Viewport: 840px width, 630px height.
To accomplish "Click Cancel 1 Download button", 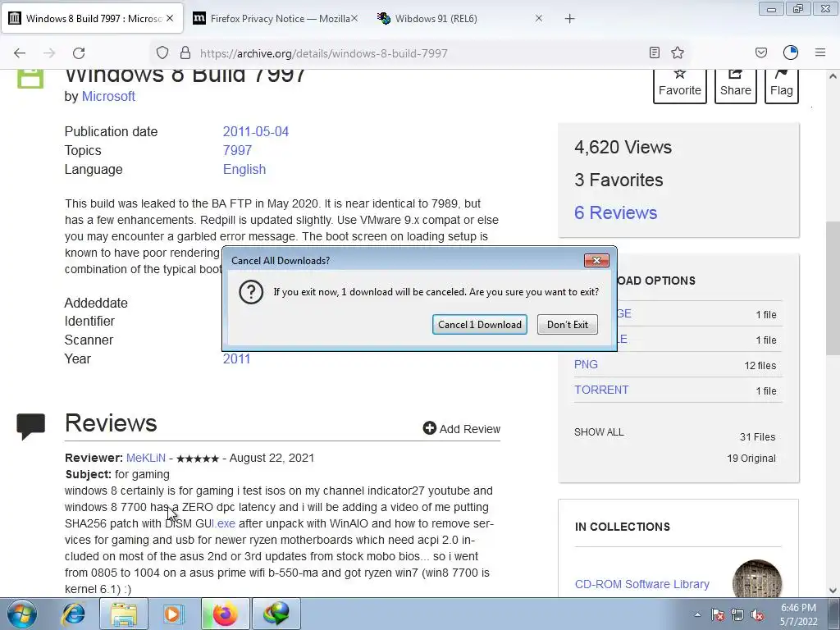I will pos(479,324).
